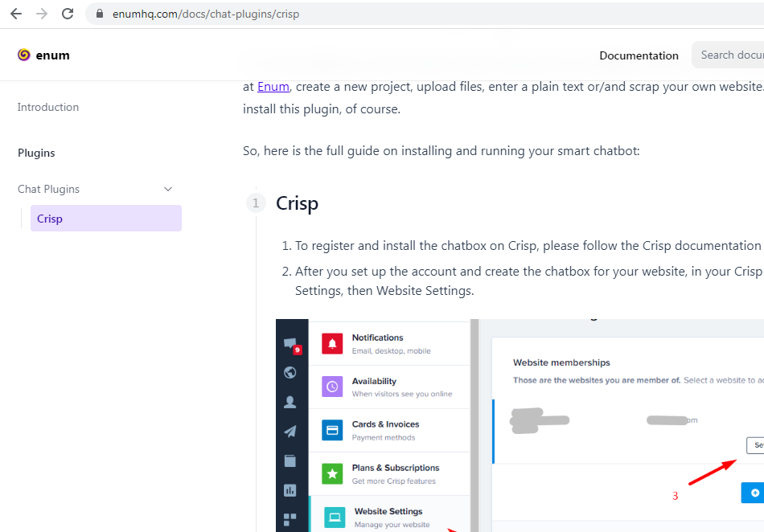Click the enum brand name text

[x=52, y=55]
